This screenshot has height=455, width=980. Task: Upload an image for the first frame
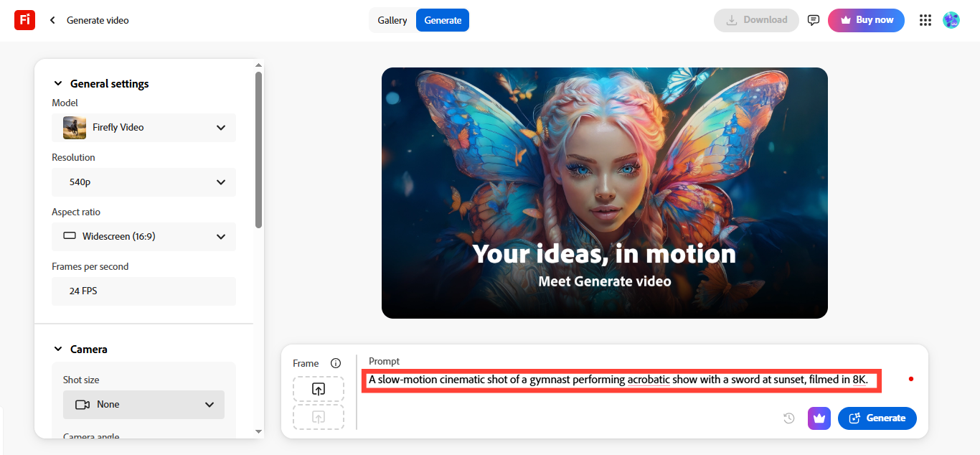318,388
